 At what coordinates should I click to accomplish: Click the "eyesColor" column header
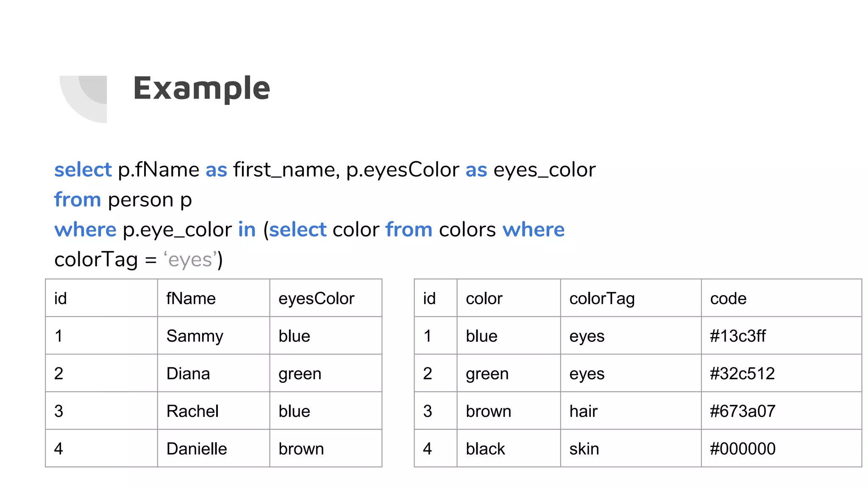pos(316,299)
